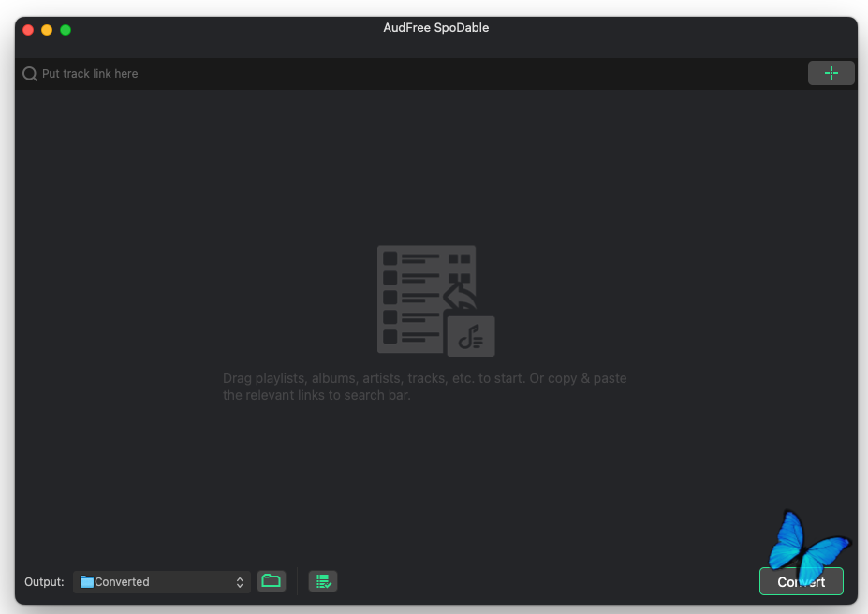868x614 pixels.
Task: Focus the 'Put track link here' field
Action: [412, 74]
